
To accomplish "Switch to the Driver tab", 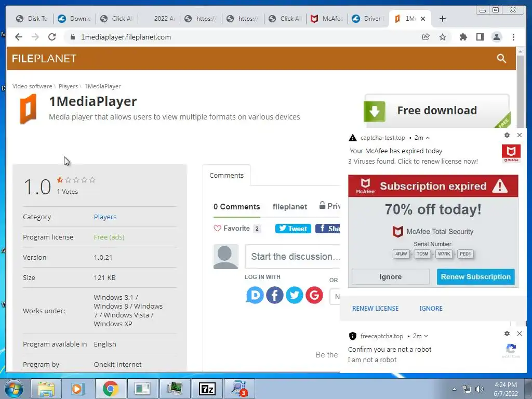I will coord(368,19).
